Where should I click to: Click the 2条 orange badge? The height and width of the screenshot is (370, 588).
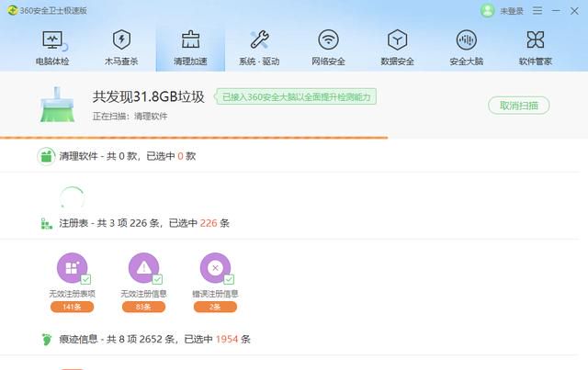pyautogui.click(x=215, y=307)
